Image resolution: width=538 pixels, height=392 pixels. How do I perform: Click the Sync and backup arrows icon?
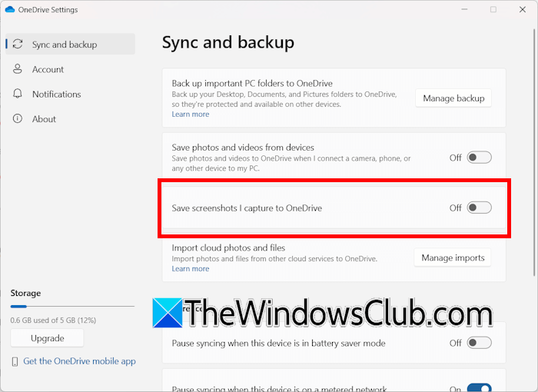(18, 45)
